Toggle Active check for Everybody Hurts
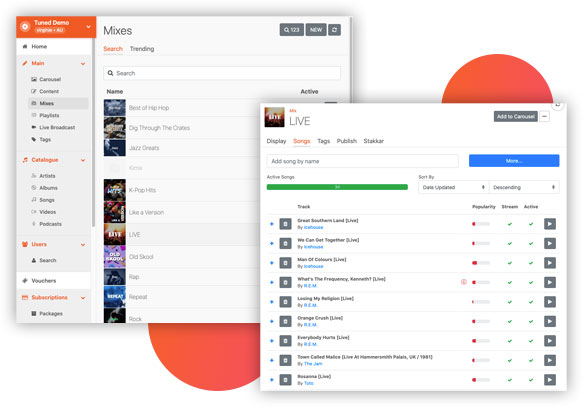 pos(531,341)
